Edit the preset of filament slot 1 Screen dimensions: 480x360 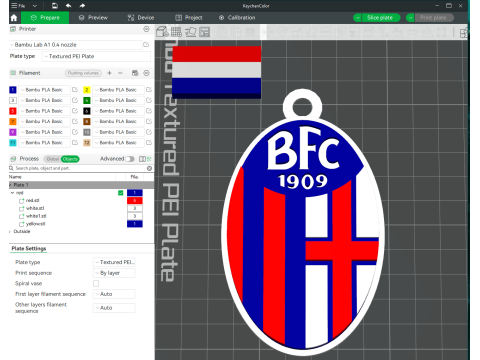pyautogui.click(x=75, y=90)
